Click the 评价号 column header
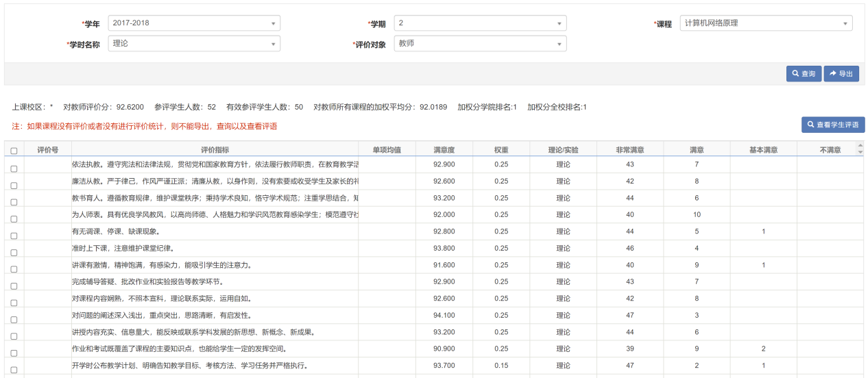 47,149
